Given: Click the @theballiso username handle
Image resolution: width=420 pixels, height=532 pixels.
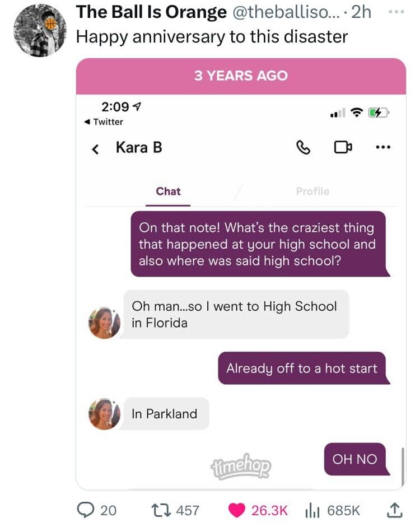Looking at the screenshot, I should point(286,12).
